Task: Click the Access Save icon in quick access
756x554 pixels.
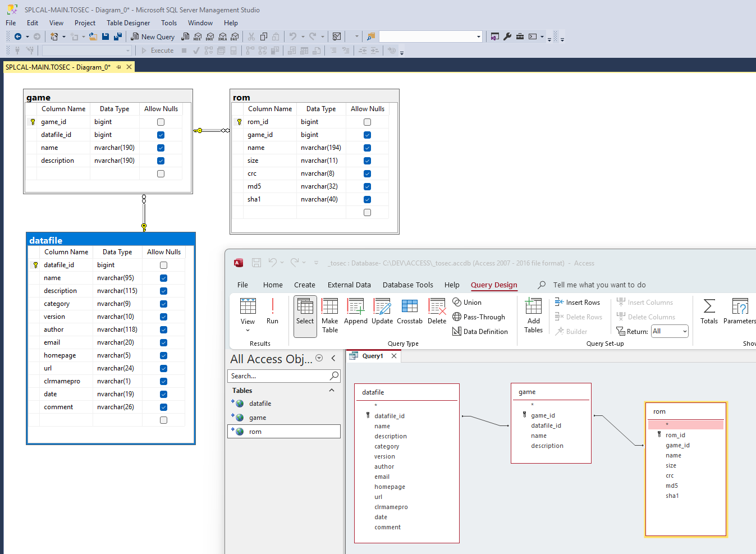Action: tap(256, 263)
